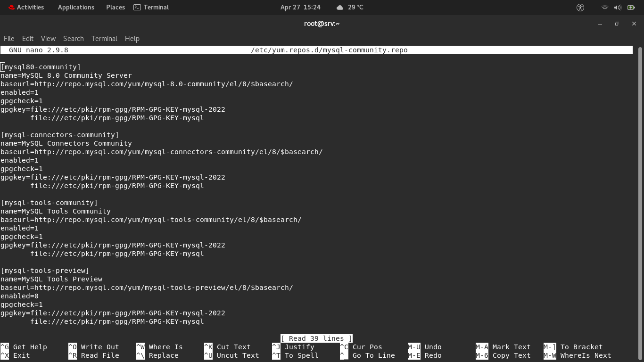644x362 pixels.
Task: Open the terminal File menu
Action: 9,39
